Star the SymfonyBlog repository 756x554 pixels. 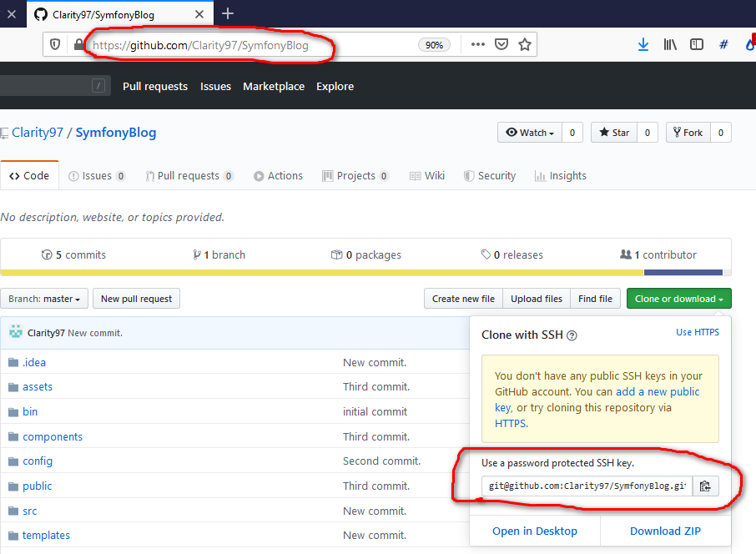614,133
